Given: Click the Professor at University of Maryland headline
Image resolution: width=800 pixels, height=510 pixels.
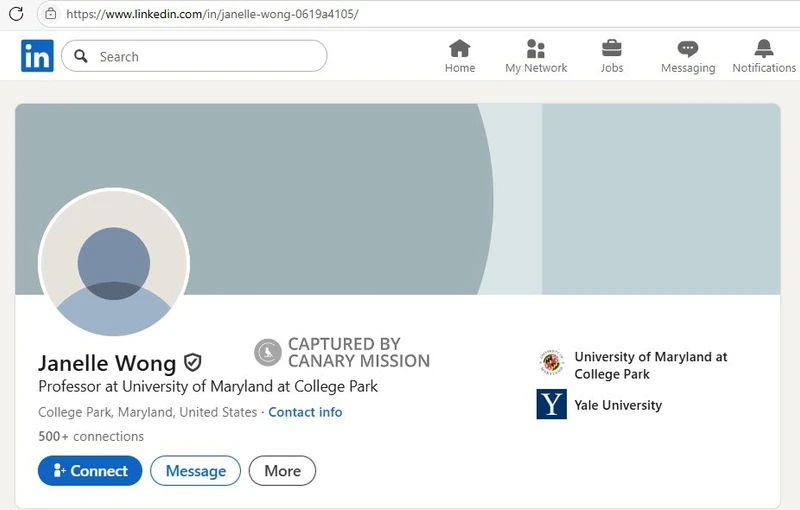Looking at the screenshot, I should [x=208, y=387].
